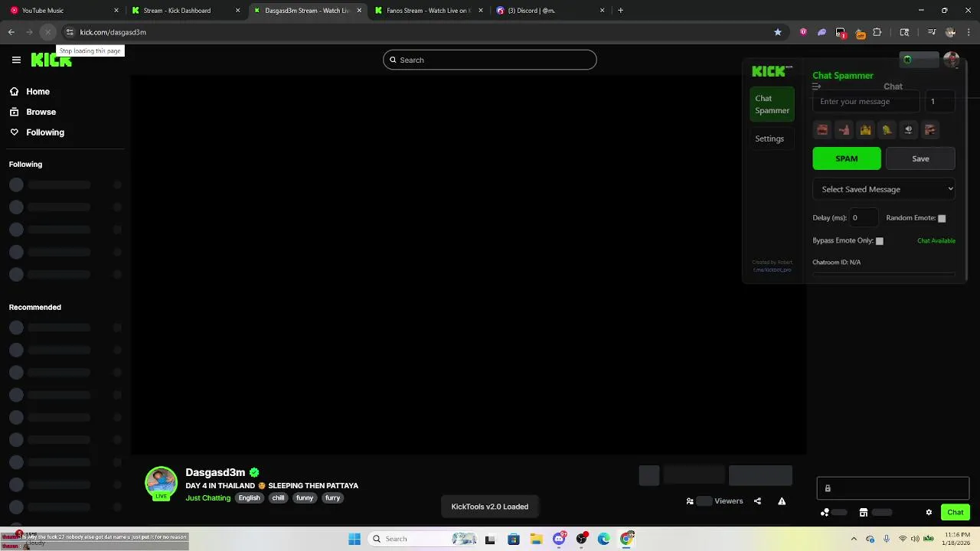Click the furry tag
This screenshot has height=551, width=980.
click(x=332, y=497)
